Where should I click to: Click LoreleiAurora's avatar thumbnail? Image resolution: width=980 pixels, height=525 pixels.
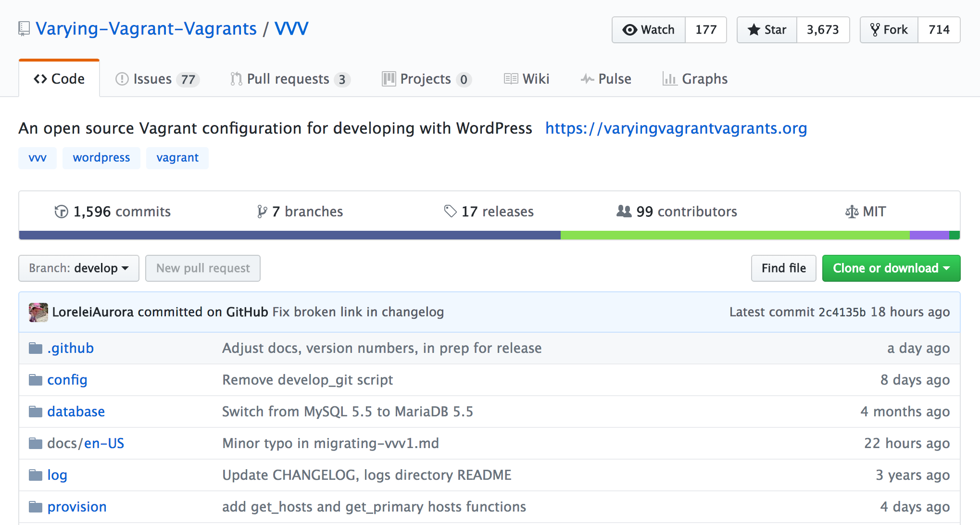[38, 312]
